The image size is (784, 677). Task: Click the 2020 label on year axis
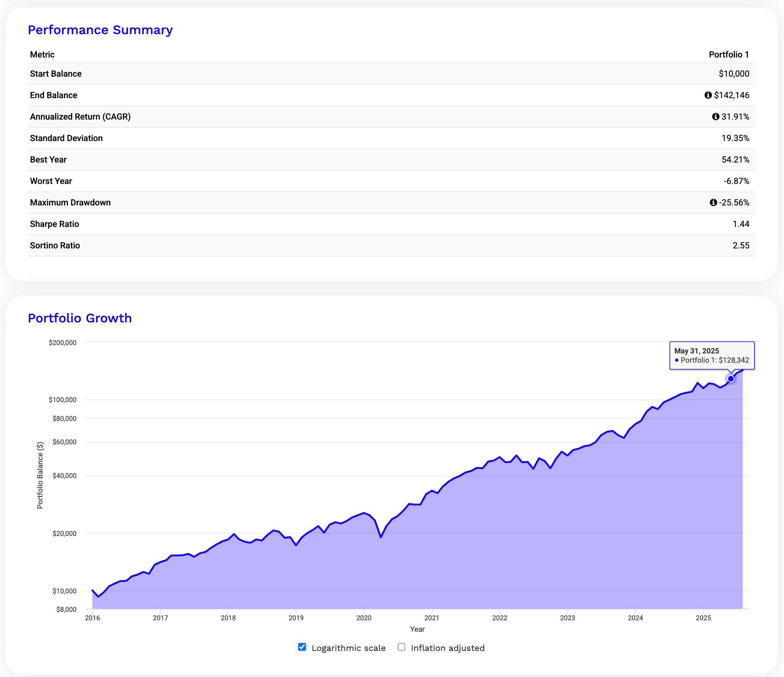coord(364,618)
